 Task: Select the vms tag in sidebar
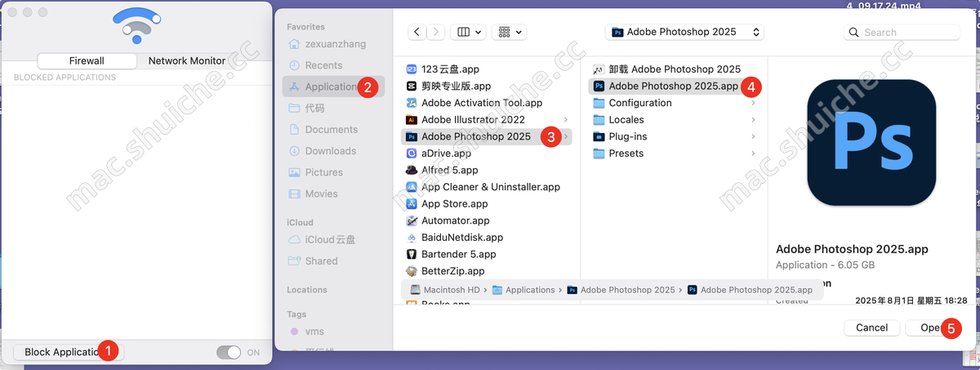coord(333,331)
